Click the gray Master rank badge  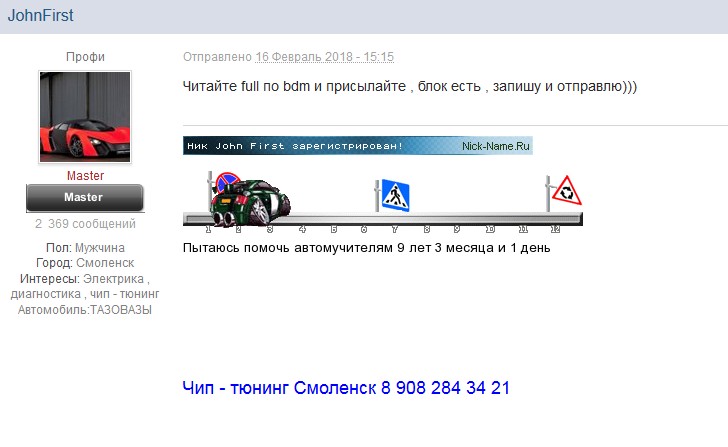[85, 198]
